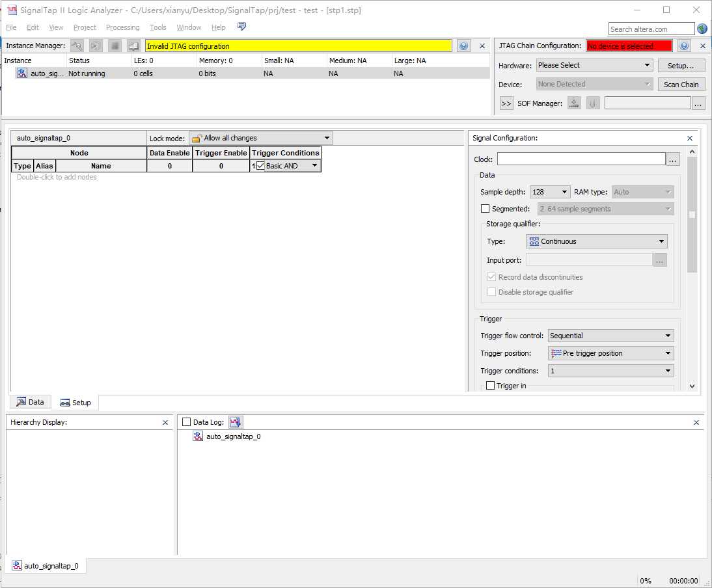Click the Autorun Analysis icon
The height and width of the screenshot is (588, 712).
pos(96,46)
